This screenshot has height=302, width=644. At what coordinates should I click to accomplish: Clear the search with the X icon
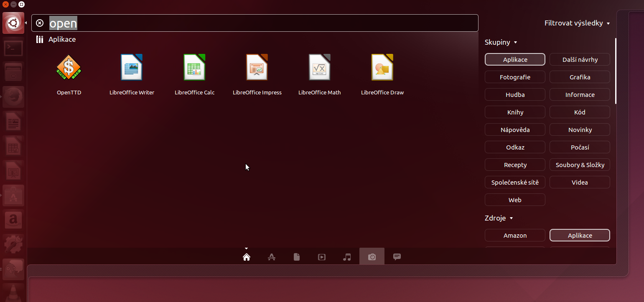[x=40, y=23]
